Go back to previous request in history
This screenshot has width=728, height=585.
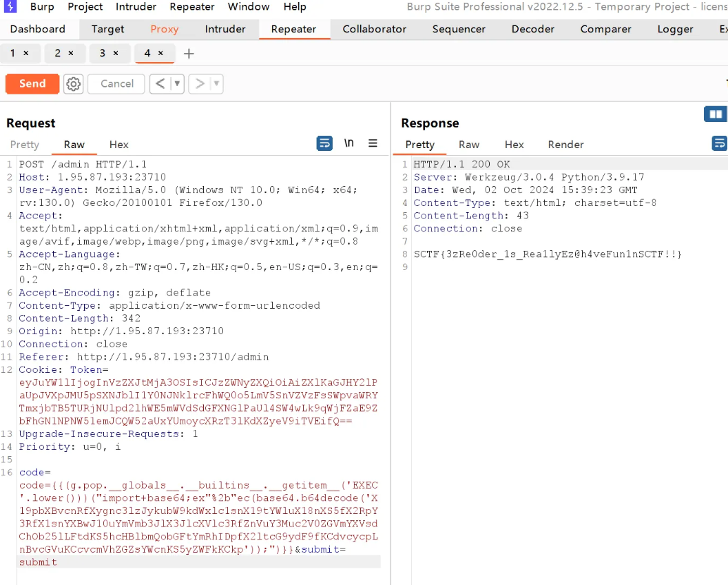(x=160, y=83)
